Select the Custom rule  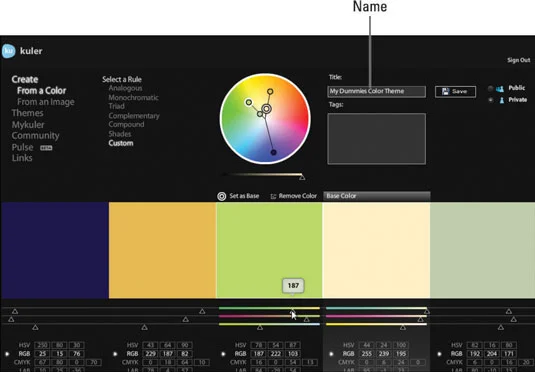tap(121, 143)
